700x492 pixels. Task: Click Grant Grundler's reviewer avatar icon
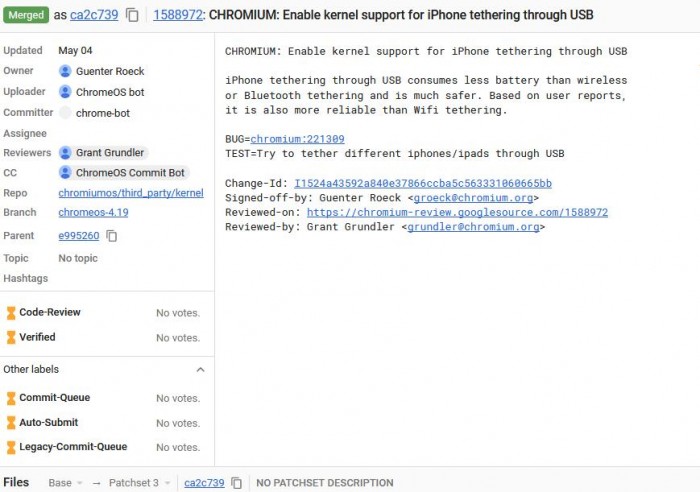coord(65,153)
